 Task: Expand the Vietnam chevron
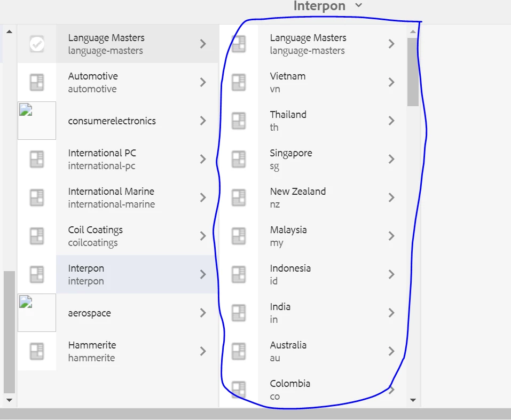pyautogui.click(x=392, y=82)
